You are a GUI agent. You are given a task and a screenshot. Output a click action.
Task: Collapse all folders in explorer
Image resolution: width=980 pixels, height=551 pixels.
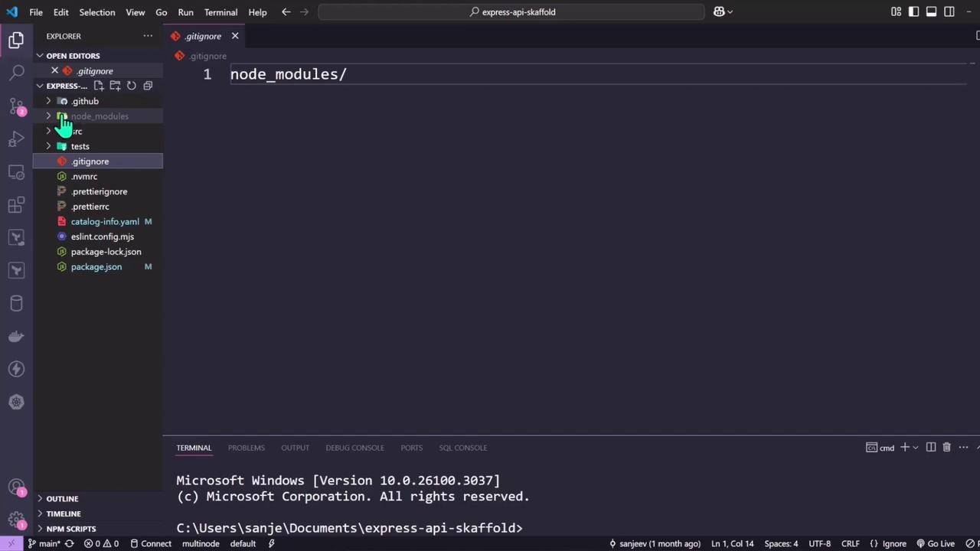point(148,86)
